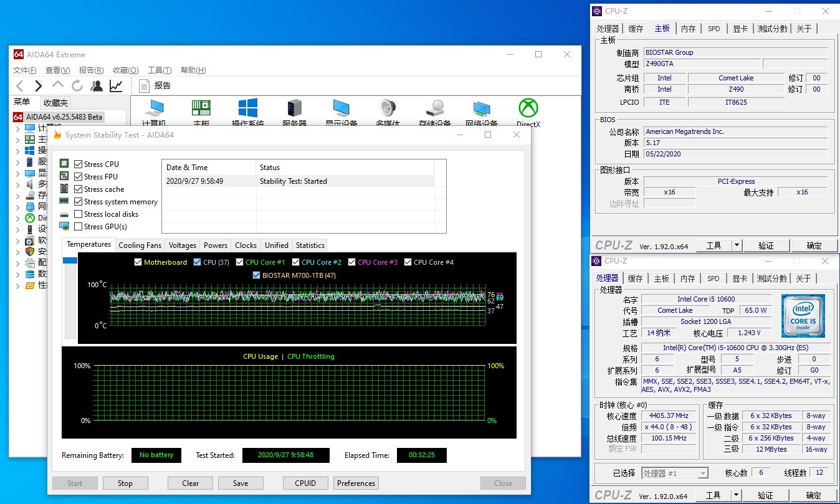Toggle the Motherboard temperature checkbox

click(138, 262)
